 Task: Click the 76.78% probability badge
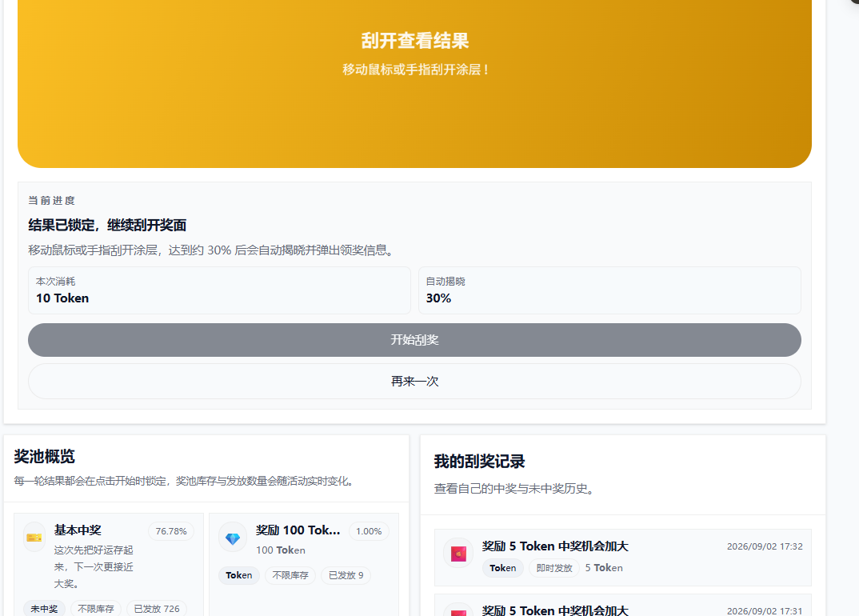171,532
